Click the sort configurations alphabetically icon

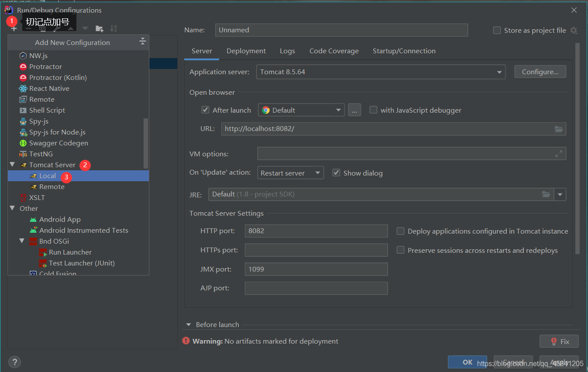coord(113,29)
